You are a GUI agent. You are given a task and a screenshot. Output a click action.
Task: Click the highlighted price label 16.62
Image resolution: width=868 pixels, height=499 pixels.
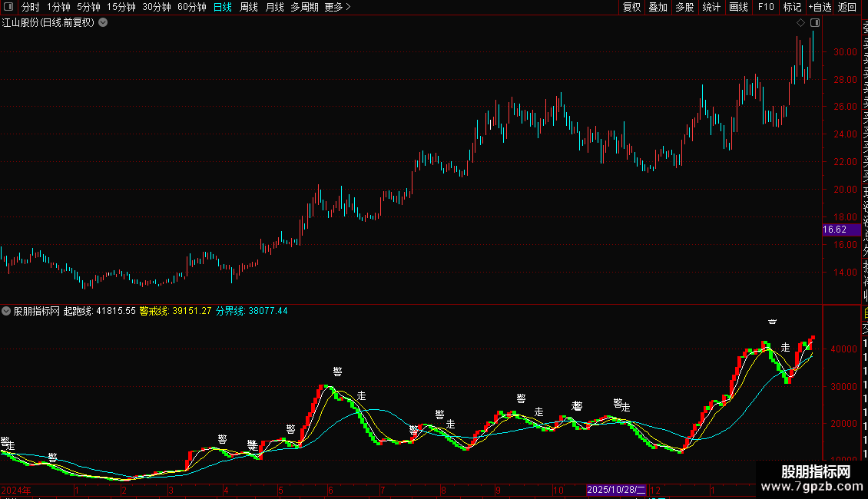click(841, 230)
